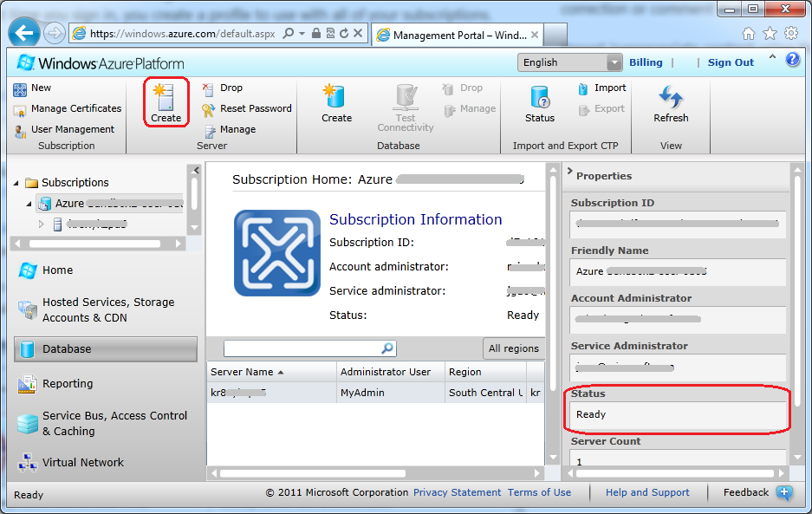Click the Administrator User column header
The width and height of the screenshot is (812, 514).
coord(391,372)
